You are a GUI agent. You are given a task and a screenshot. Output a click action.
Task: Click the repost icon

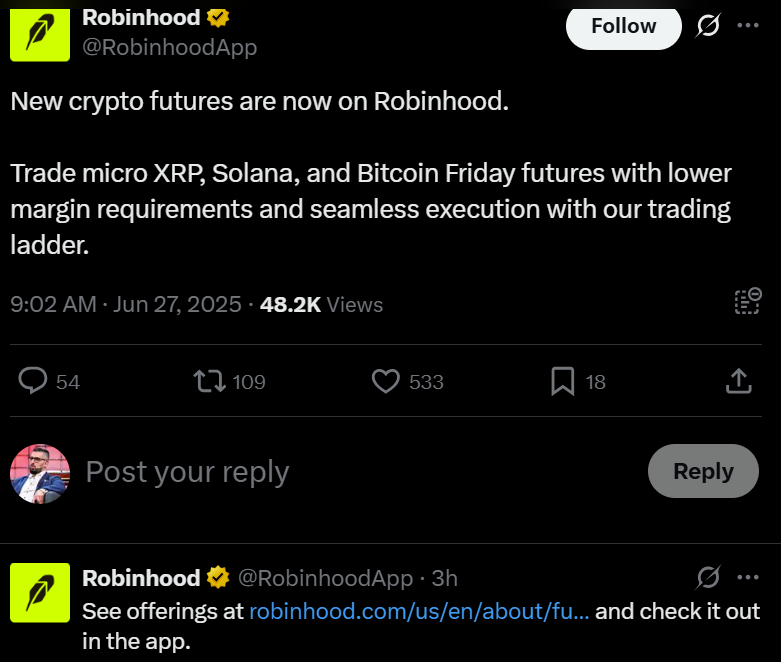tap(208, 381)
